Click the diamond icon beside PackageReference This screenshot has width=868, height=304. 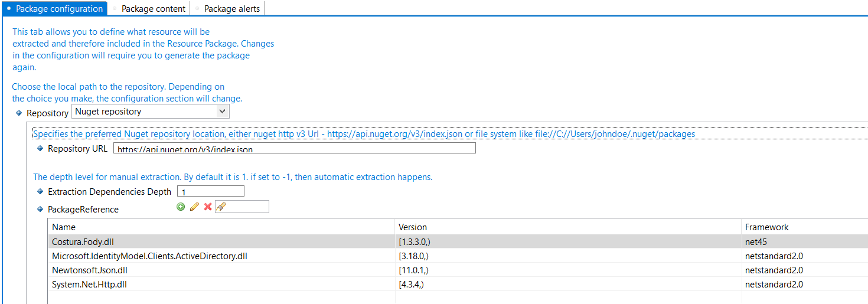(x=41, y=209)
